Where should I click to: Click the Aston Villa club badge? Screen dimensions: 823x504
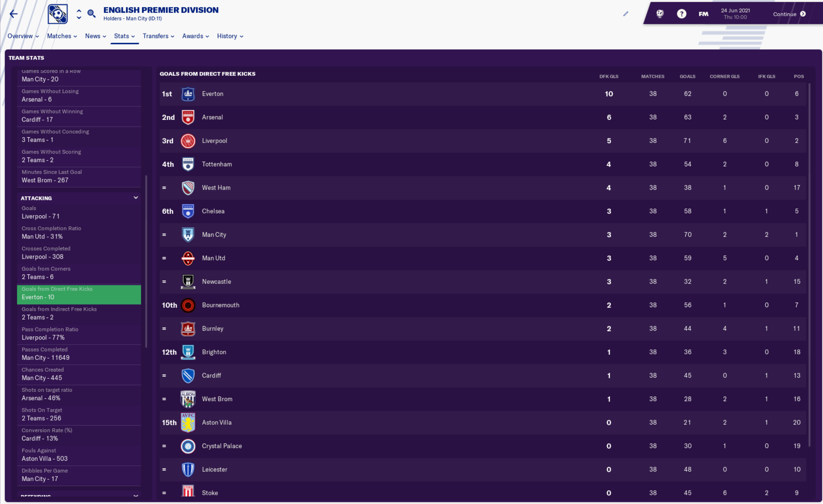click(x=188, y=422)
